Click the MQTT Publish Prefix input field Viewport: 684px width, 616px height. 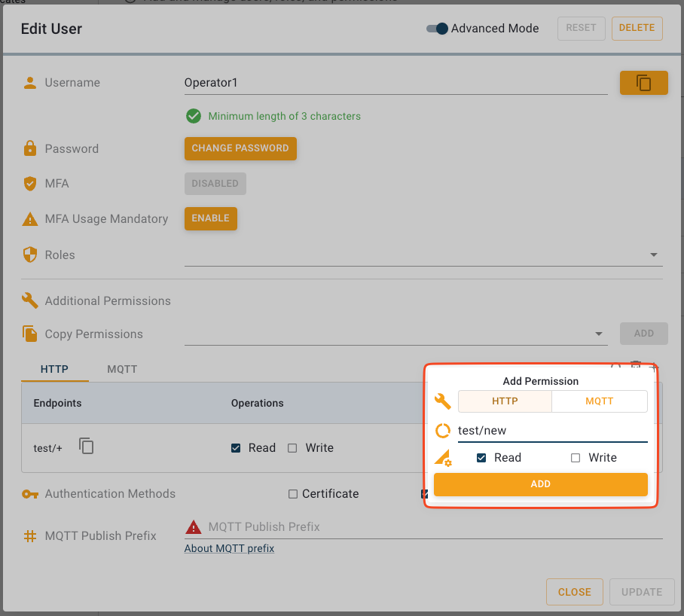(422, 526)
